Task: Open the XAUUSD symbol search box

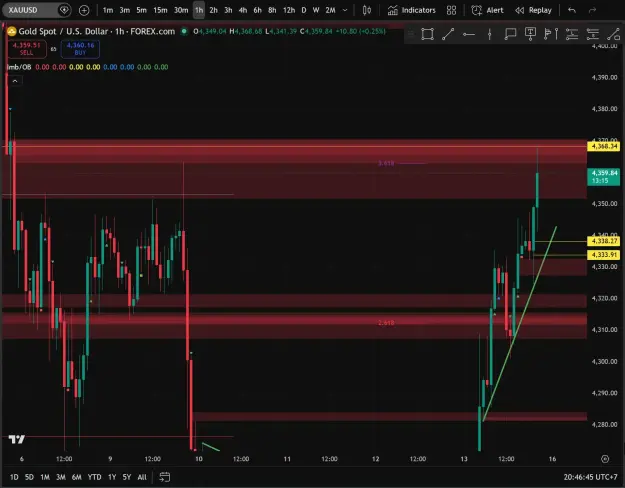Action: tap(37, 10)
